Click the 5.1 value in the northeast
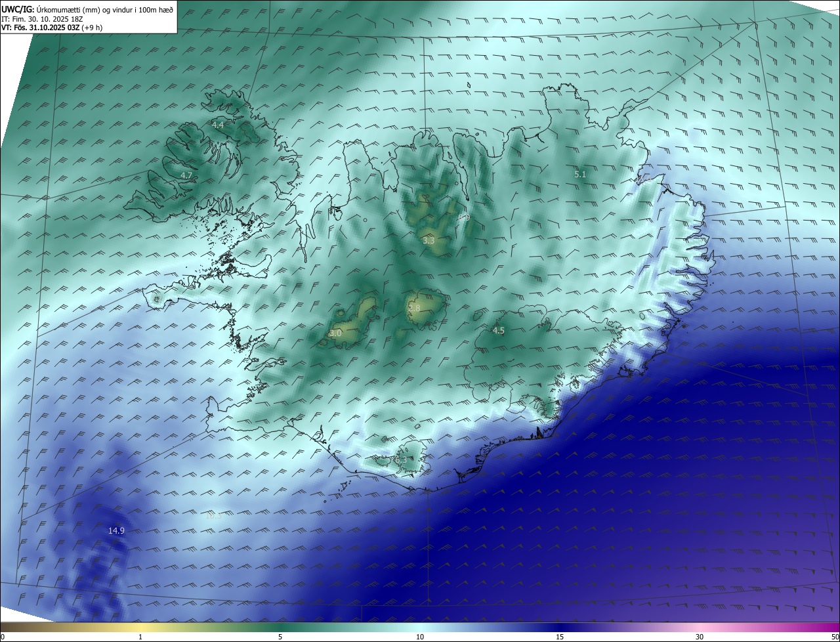 pos(580,174)
